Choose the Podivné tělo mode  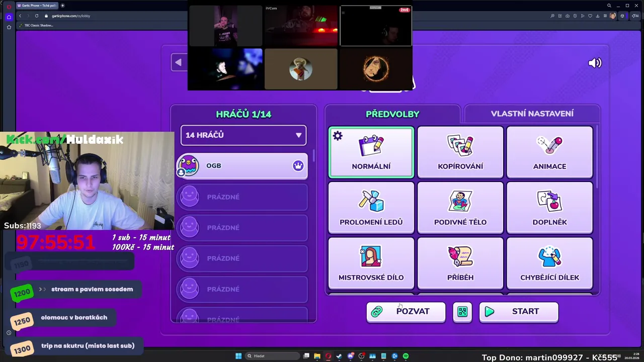point(460,208)
